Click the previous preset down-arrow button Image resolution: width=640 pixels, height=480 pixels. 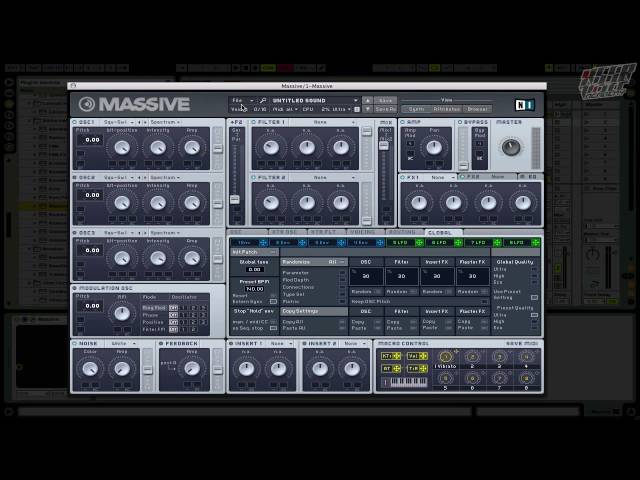point(367,109)
